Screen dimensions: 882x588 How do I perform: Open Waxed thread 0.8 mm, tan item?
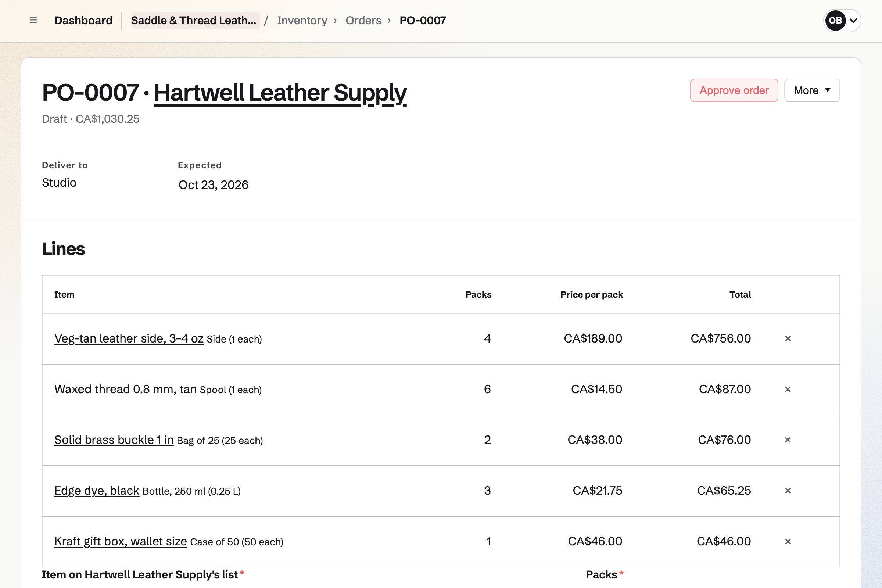coord(126,389)
